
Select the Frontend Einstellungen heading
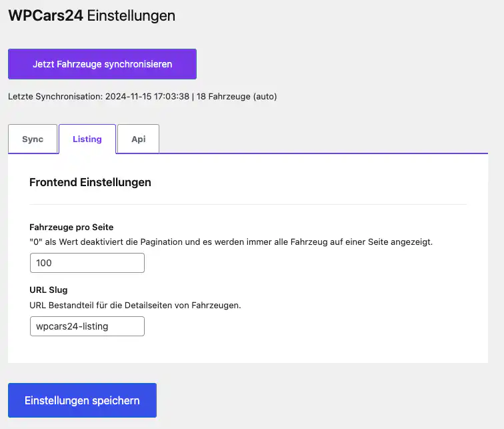pyautogui.click(x=90, y=182)
